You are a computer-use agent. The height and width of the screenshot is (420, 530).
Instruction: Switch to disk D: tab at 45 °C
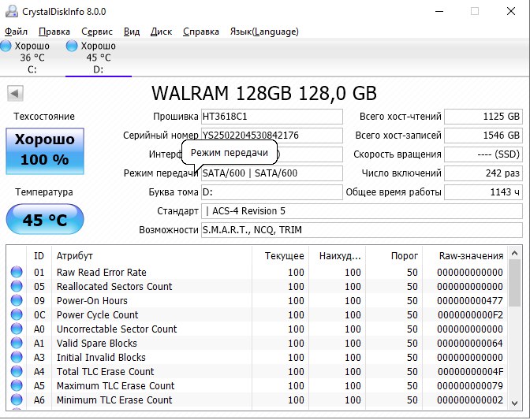click(x=98, y=58)
